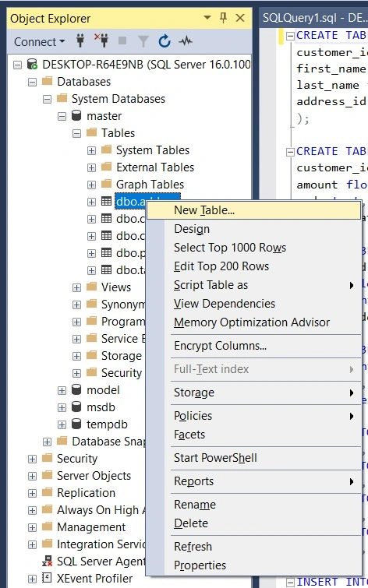Image resolution: width=368 pixels, height=588 pixels.
Task: Expand the tempdb database node
Action: point(62,425)
